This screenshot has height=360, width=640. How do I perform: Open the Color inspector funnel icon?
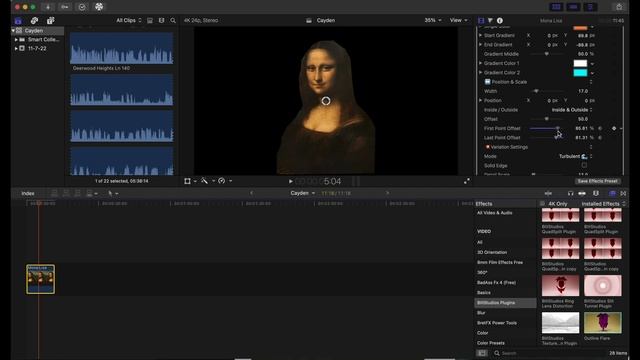point(490,20)
